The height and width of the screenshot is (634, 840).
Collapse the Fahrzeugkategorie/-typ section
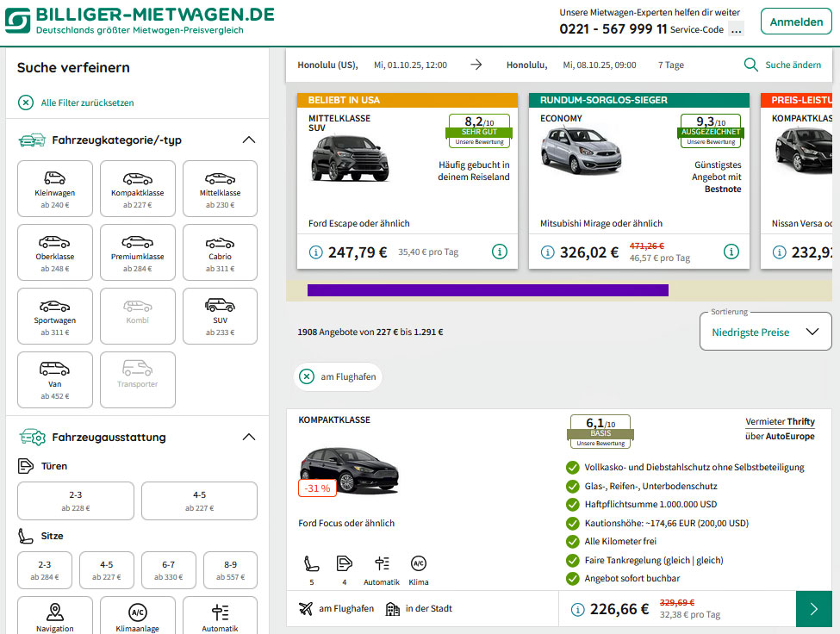click(249, 140)
